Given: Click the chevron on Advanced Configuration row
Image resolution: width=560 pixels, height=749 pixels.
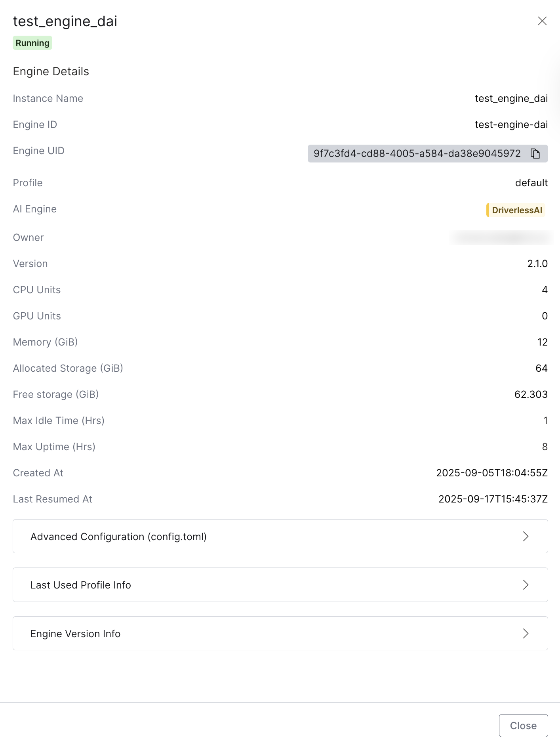Looking at the screenshot, I should coord(526,536).
